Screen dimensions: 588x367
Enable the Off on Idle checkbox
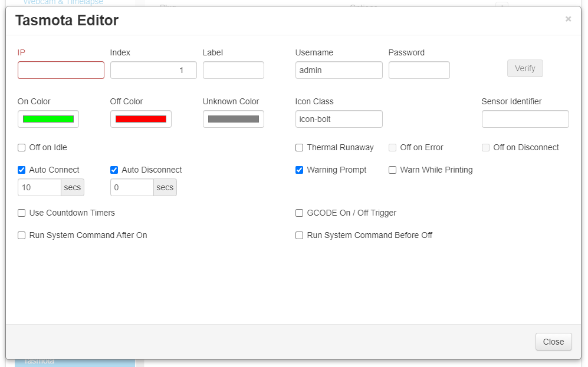click(21, 147)
